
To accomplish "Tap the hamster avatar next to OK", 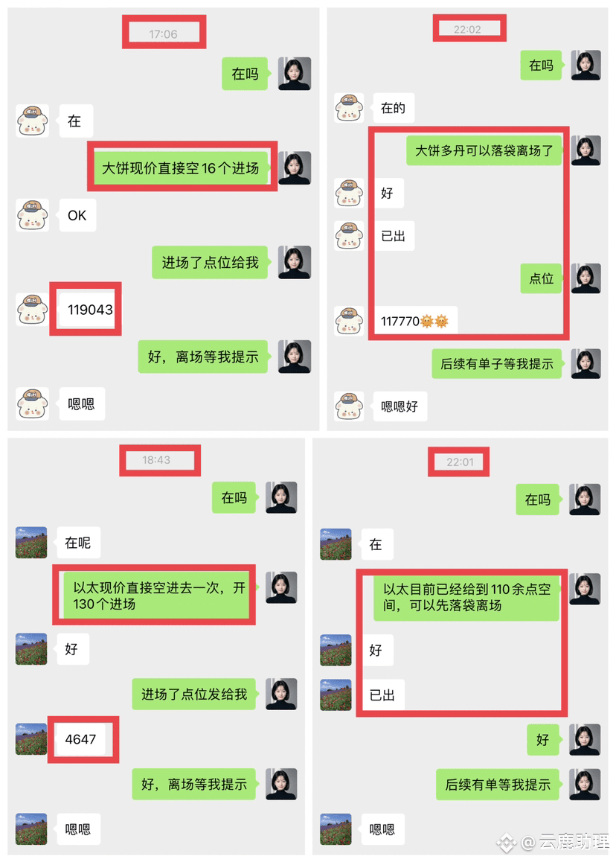I will pyautogui.click(x=33, y=215).
